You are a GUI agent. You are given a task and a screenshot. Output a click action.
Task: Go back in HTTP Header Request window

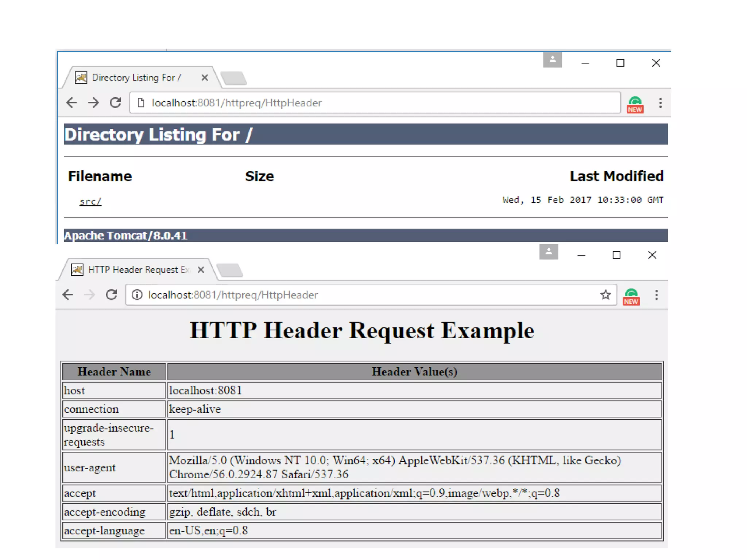coord(68,295)
